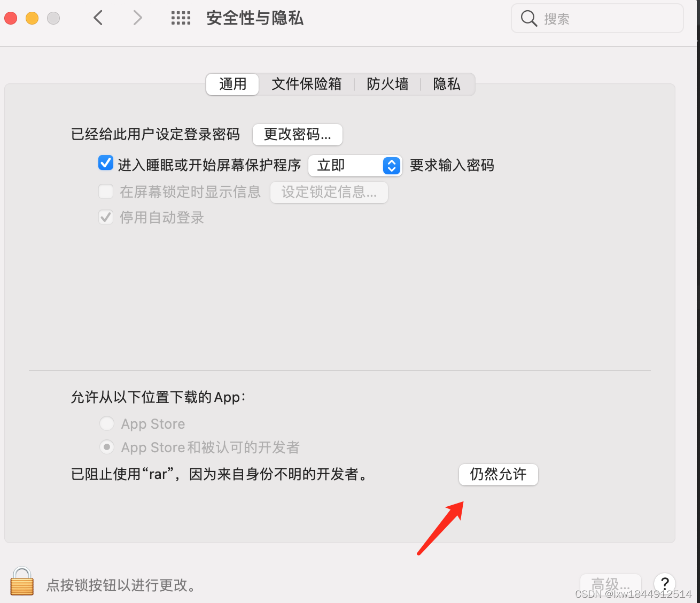Image resolution: width=700 pixels, height=603 pixels.
Task: Click the forward navigation arrow
Action: [x=138, y=18]
